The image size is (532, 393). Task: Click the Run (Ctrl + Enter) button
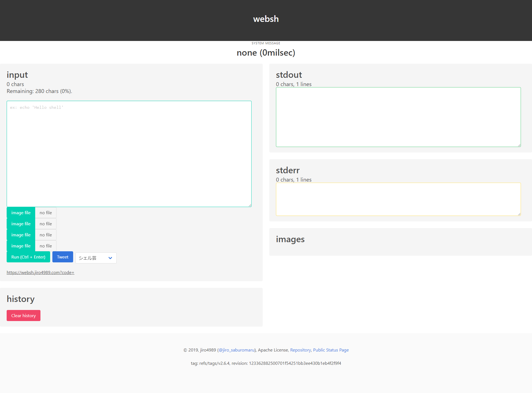click(28, 257)
